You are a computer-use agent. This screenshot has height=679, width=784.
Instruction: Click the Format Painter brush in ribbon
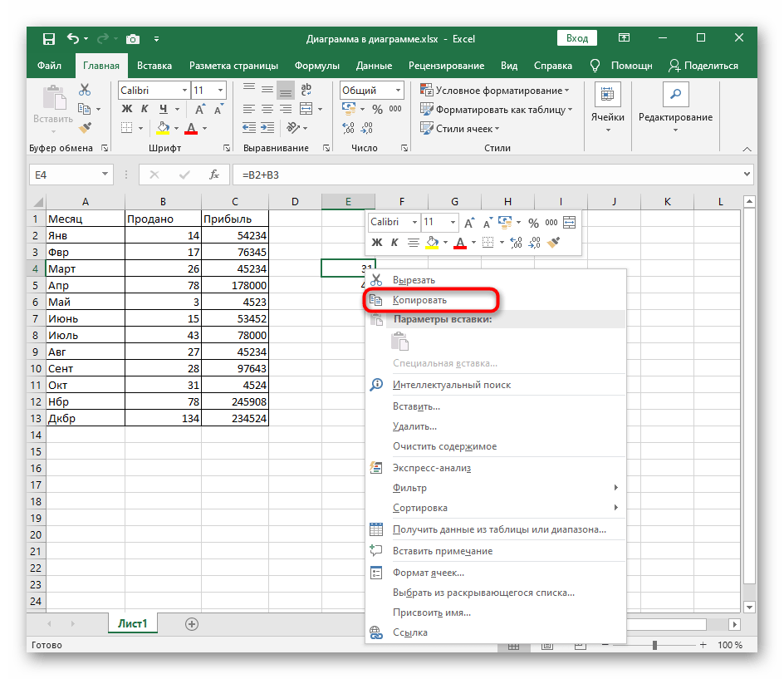[x=85, y=127]
